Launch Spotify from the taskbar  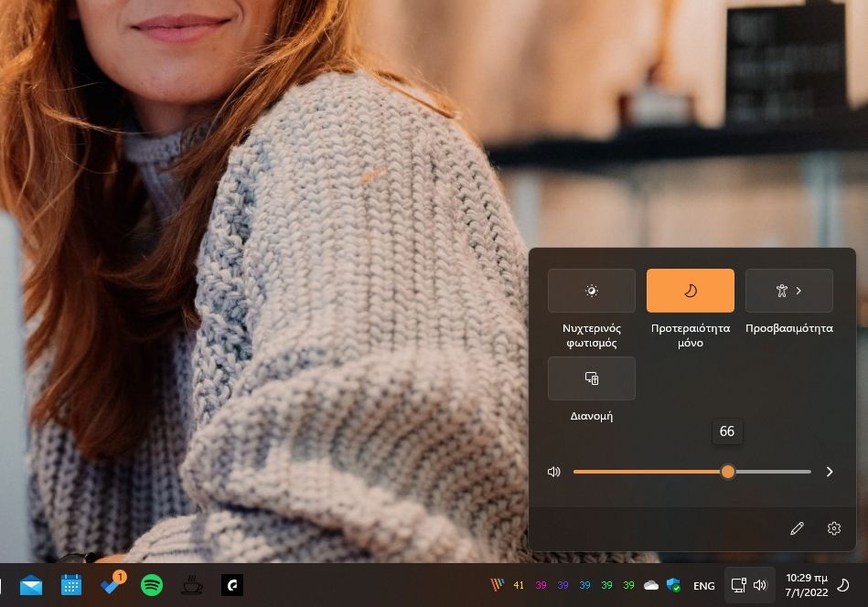152,585
